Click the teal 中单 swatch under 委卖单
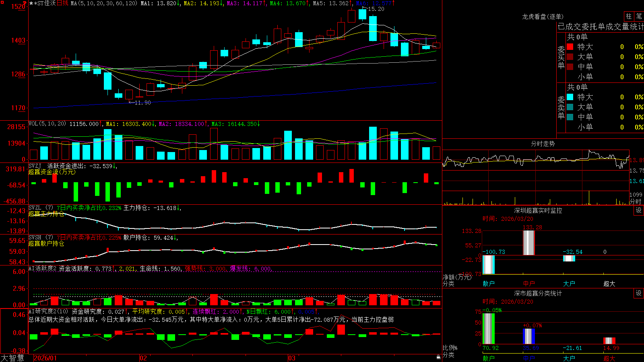 coord(570,117)
